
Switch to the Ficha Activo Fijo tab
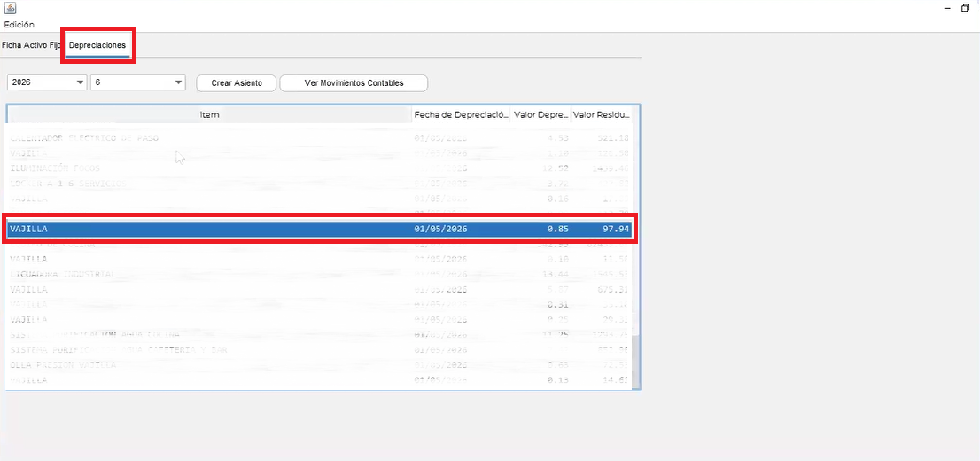(x=31, y=46)
